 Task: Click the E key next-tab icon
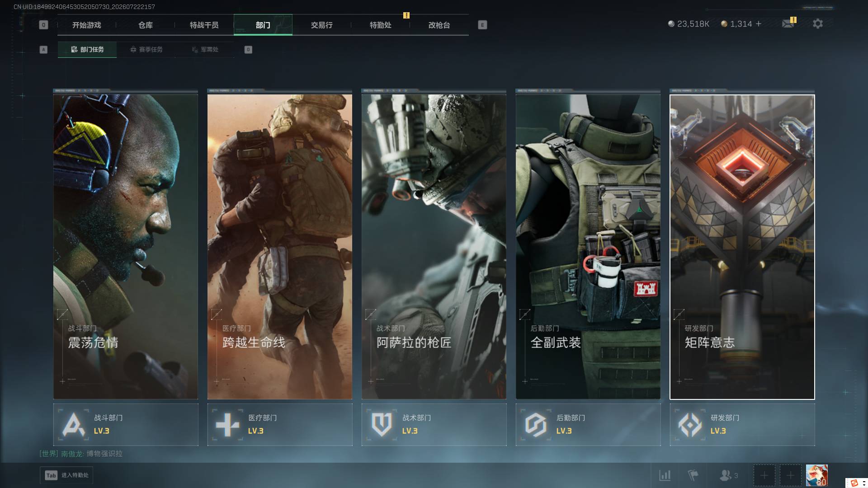pyautogui.click(x=482, y=25)
